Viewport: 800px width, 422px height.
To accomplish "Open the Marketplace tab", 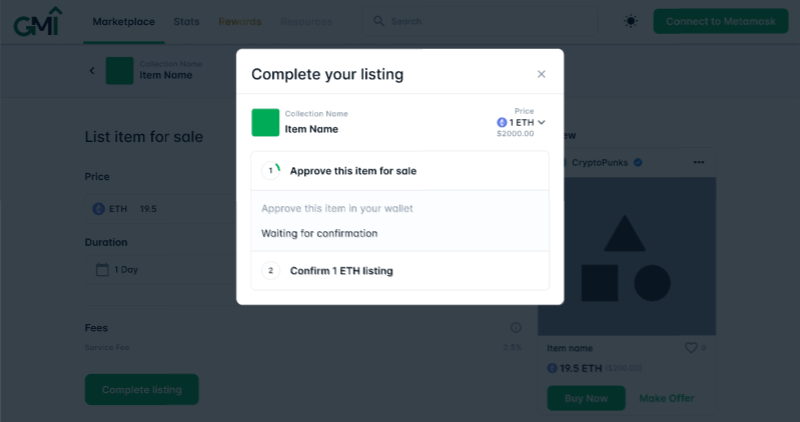I will (x=123, y=21).
